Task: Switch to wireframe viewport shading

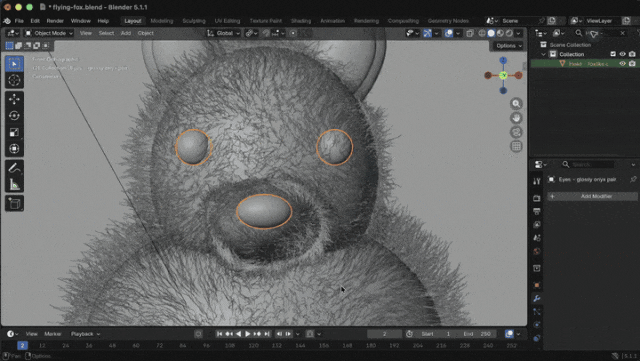Action: tap(482, 33)
